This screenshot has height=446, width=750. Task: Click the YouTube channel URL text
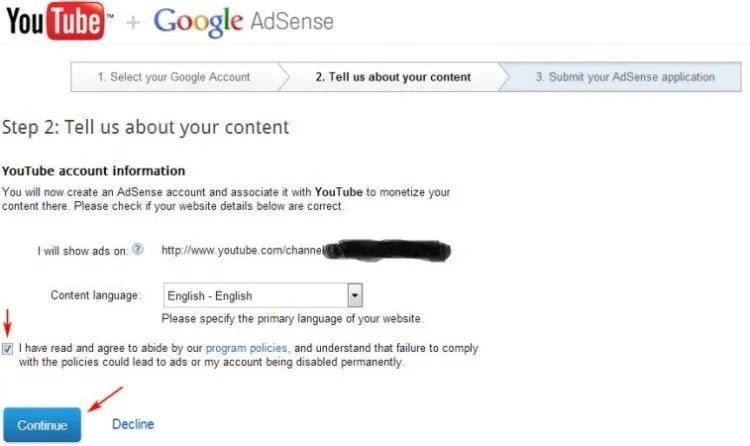click(243, 250)
